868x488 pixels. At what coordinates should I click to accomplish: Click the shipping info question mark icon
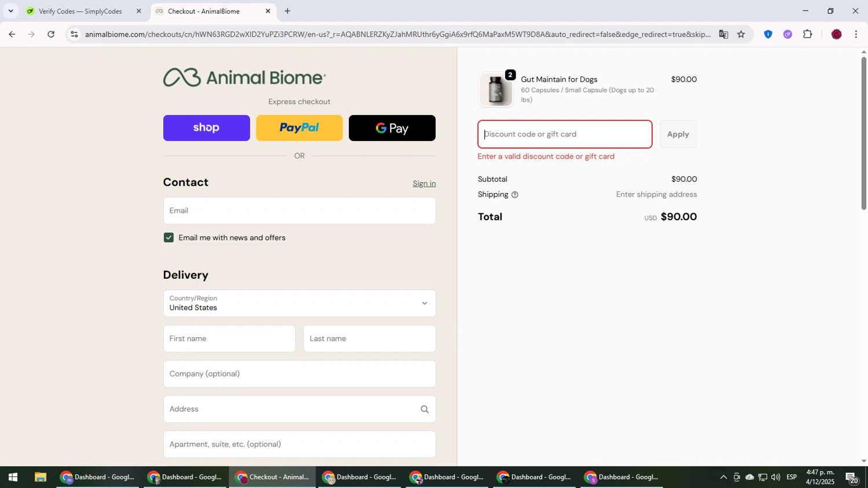[515, 195]
